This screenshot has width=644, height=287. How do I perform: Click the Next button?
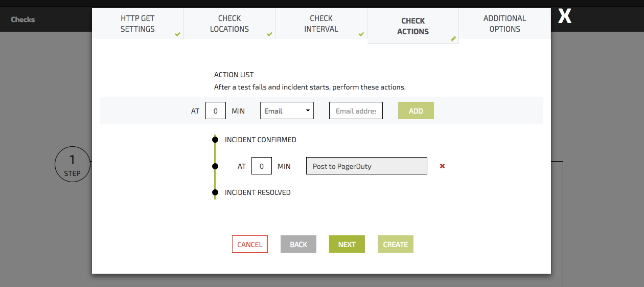pos(347,244)
